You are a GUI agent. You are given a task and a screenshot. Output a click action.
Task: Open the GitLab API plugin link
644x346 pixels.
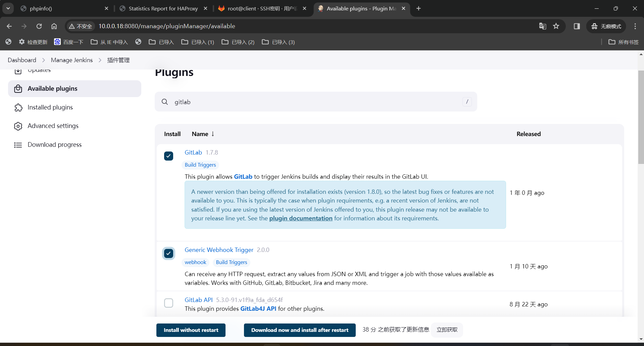(199, 300)
